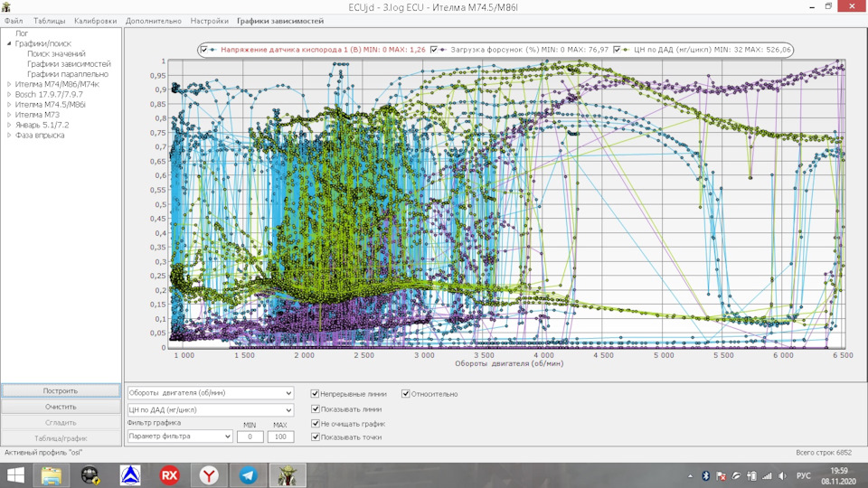Click the Yoda ECUjd taskbar icon

point(288,474)
